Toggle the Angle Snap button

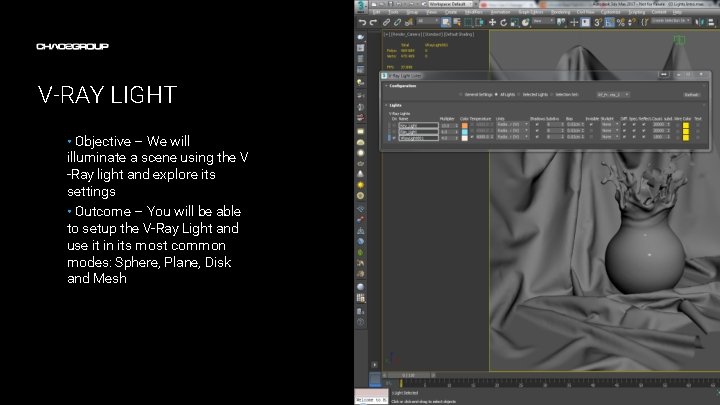609,22
